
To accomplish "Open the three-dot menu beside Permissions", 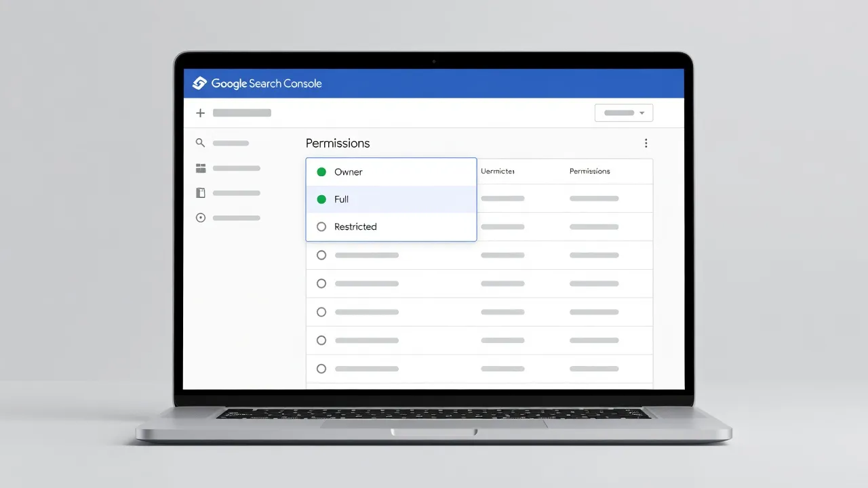I will click(646, 143).
